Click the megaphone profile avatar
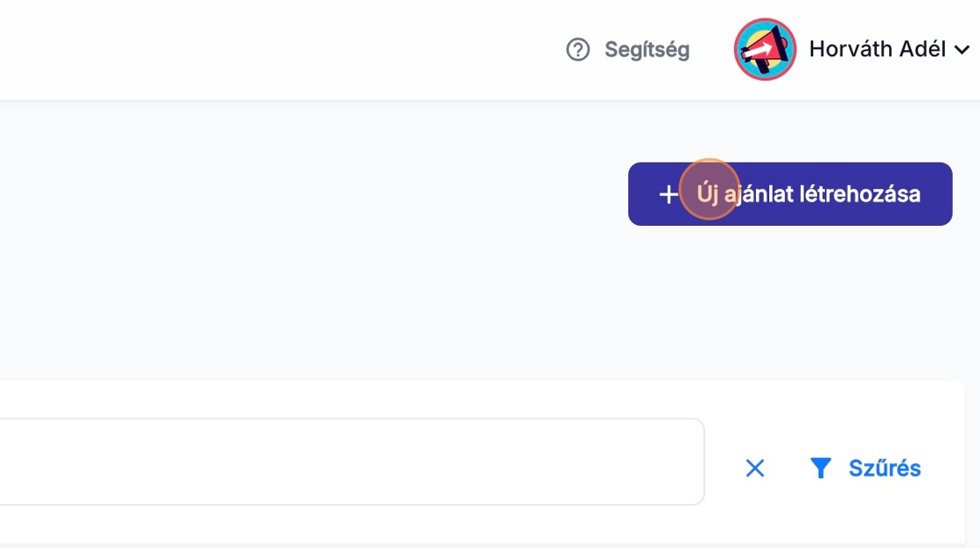Screen dimensions: 980x548 point(765,49)
